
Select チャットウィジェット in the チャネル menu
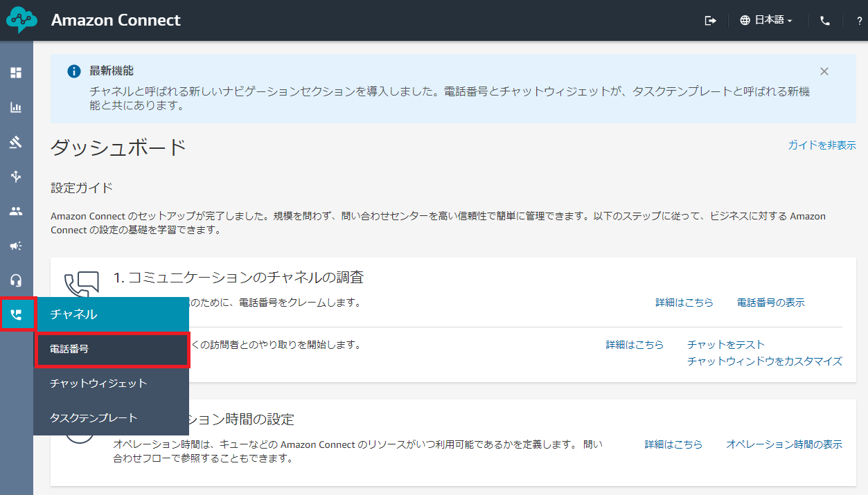pos(112,383)
